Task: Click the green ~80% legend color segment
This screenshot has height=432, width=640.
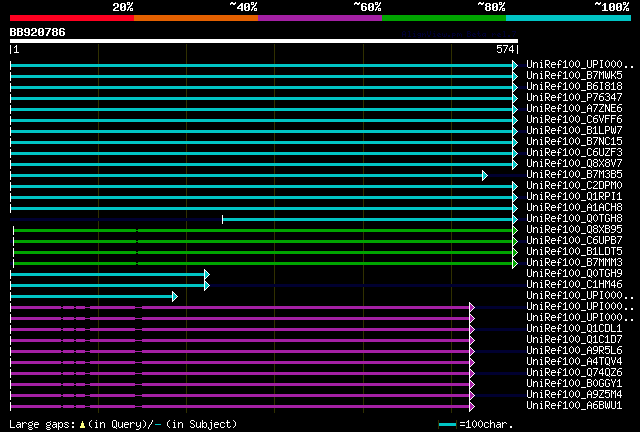Action: point(444,18)
